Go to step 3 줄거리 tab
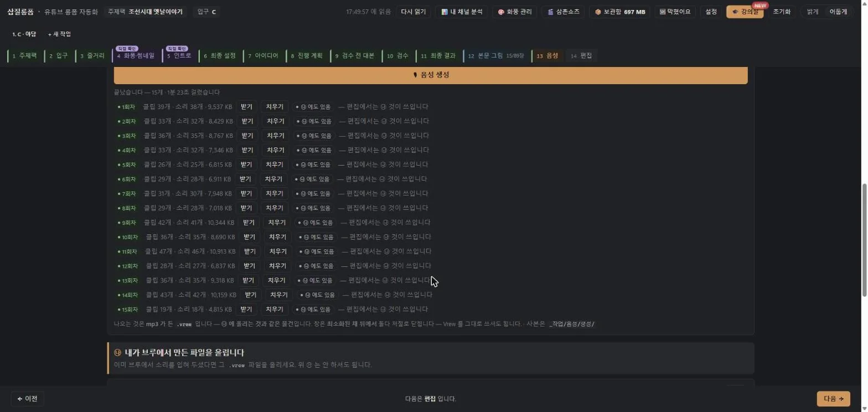This screenshot has height=412, width=868. tap(92, 56)
